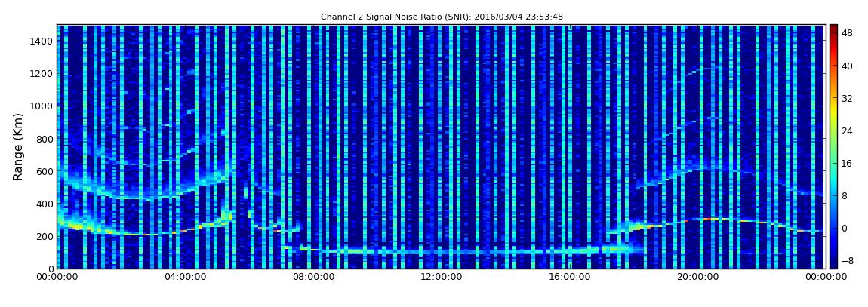Click the colorbar 24 value label
The image size is (868, 307).
coord(847,131)
